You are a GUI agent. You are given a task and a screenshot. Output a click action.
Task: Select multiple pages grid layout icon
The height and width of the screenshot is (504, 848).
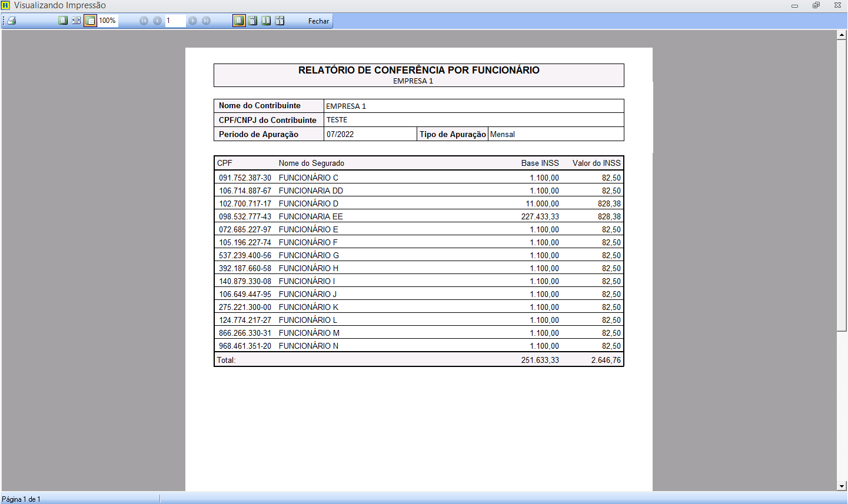point(280,21)
